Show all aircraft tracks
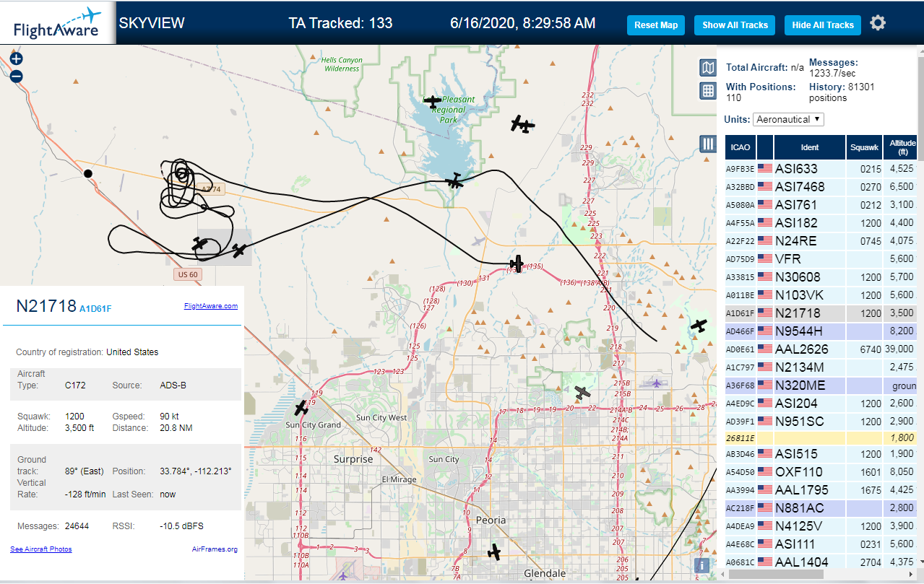Image resolution: width=924 pixels, height=584 pixels. click(x=735, y=25)
